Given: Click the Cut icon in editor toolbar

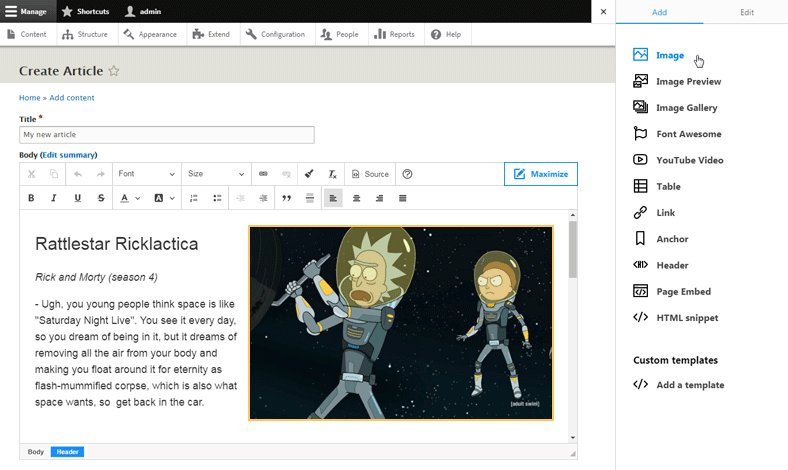Looking at the screenshot, I should pos(31,174).
